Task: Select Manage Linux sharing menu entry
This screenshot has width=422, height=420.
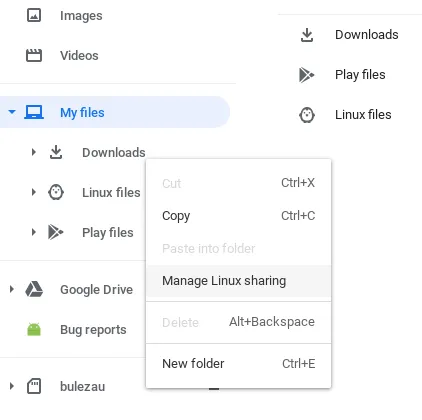Action: [239, 281]
